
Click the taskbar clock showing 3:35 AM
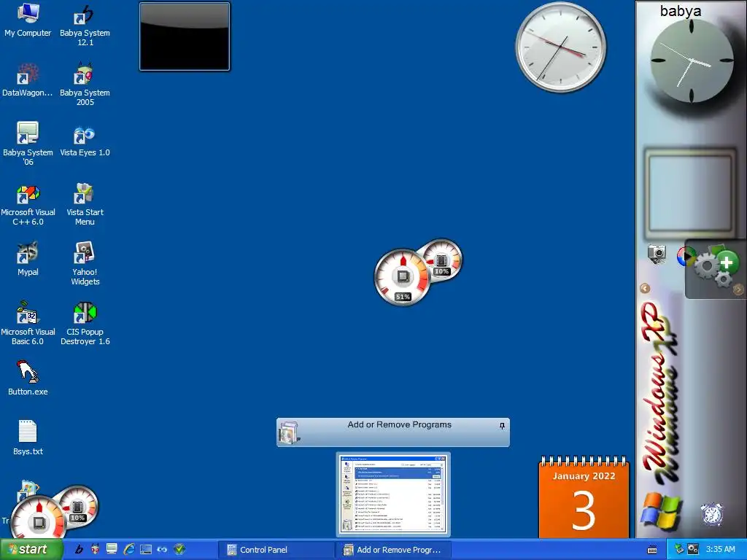(x=720, y=550)
